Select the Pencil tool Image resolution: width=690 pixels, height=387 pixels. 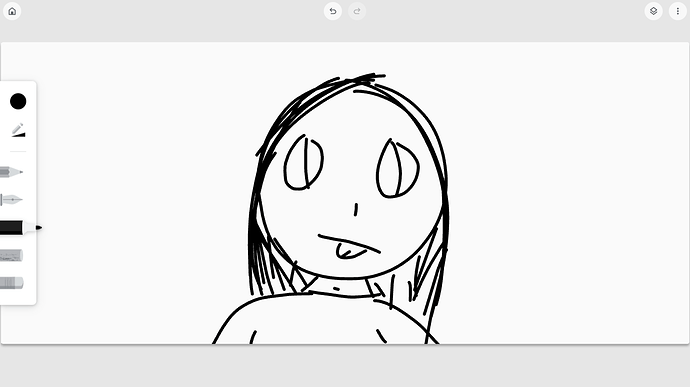pyautogui.click(x=11, y=172)
